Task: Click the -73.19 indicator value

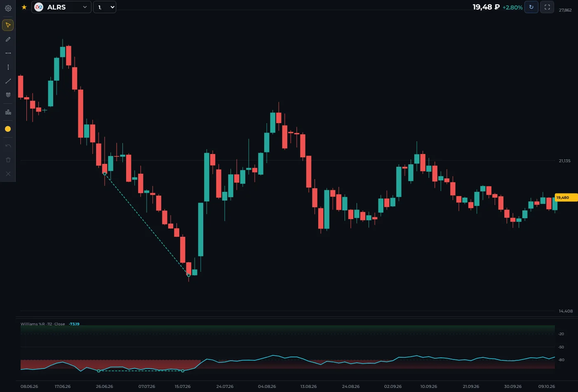Action: 74,324
